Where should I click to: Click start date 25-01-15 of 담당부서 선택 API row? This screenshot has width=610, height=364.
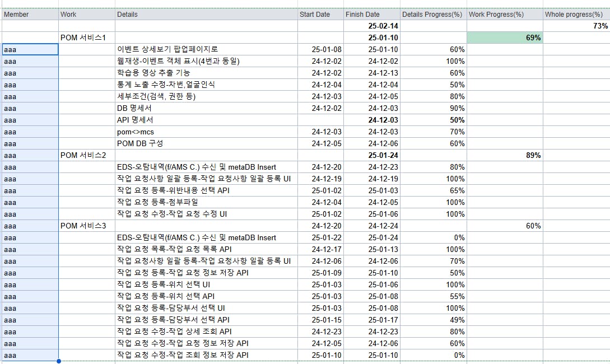click(320, 320)
